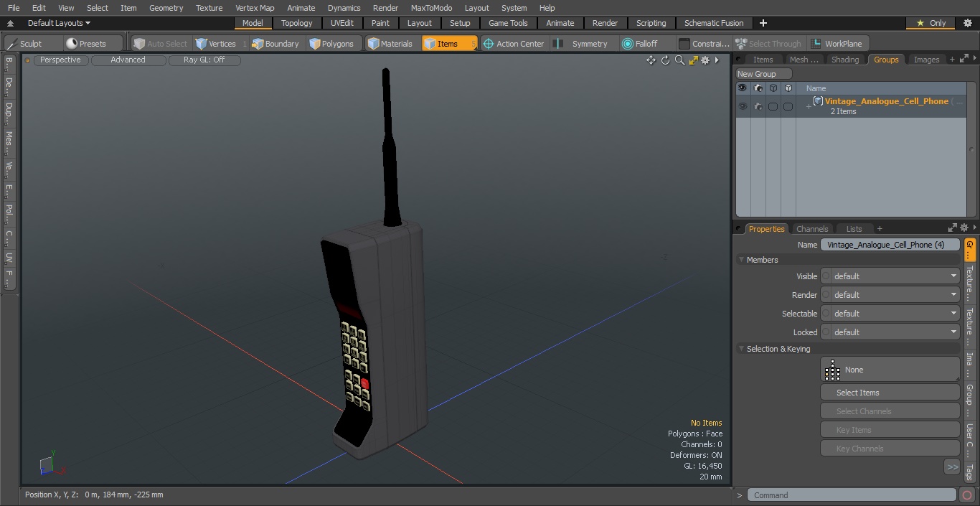Switch to Polygons selection mode
This screenshot has width=980, height=506.
coord(331,44)
